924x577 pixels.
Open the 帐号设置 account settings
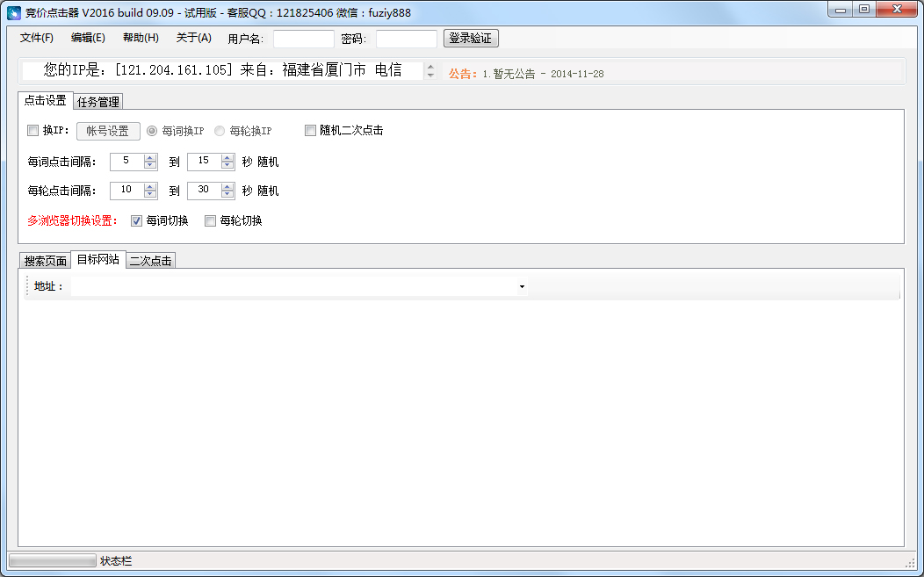coord(108,131)
